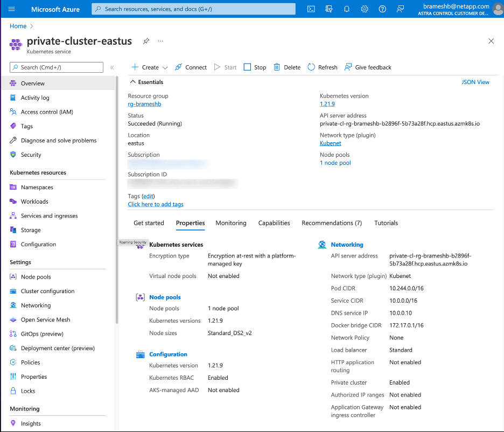Pin private-cluster-eastus to dashboard

click(145, 40)
